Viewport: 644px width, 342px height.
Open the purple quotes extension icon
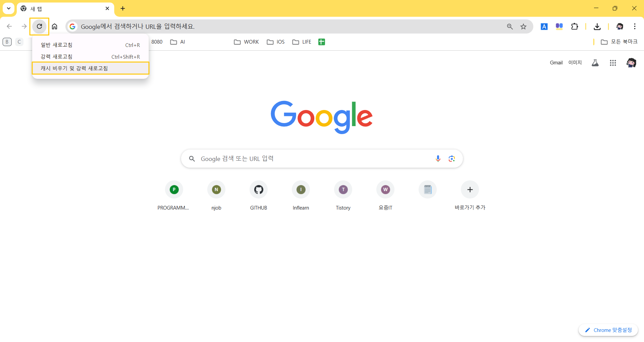click(x=559, y=26)
